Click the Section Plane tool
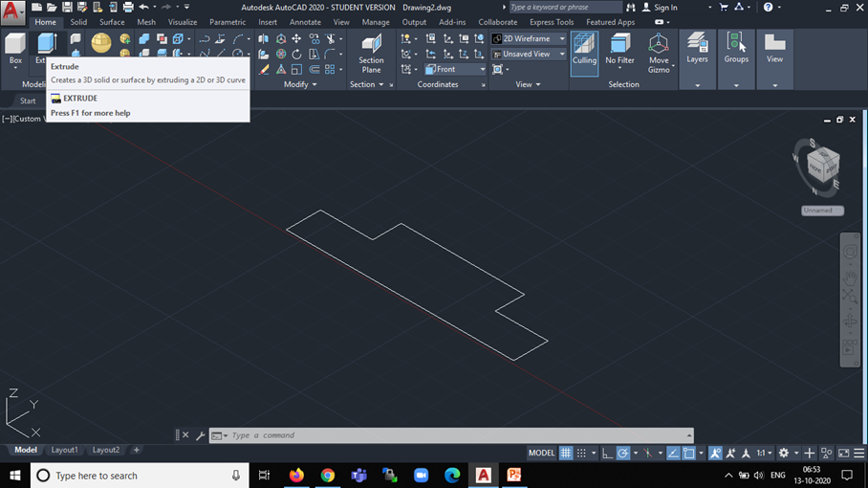The image size is (868, 488). pyautogui.click(x=371, y=54)
